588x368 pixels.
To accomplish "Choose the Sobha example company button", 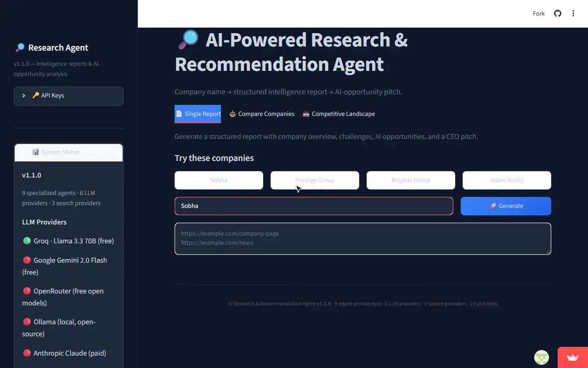I will pos(219,180).
